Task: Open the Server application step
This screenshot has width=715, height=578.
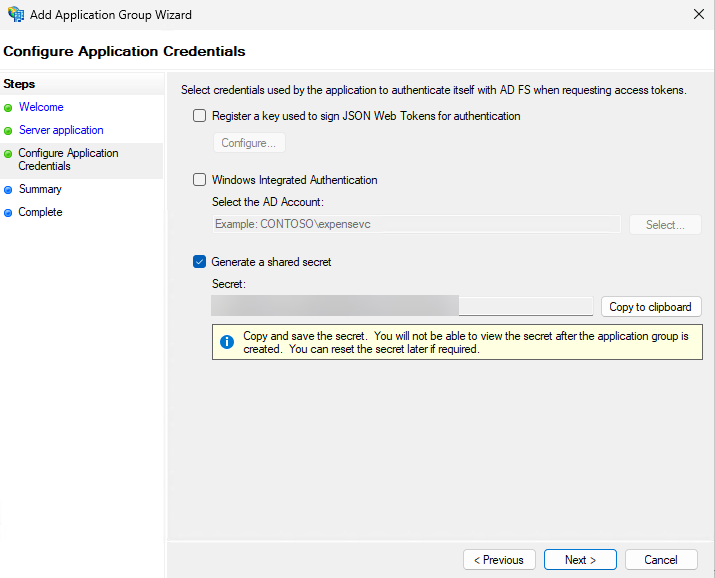Action: [x=61, y=130]
